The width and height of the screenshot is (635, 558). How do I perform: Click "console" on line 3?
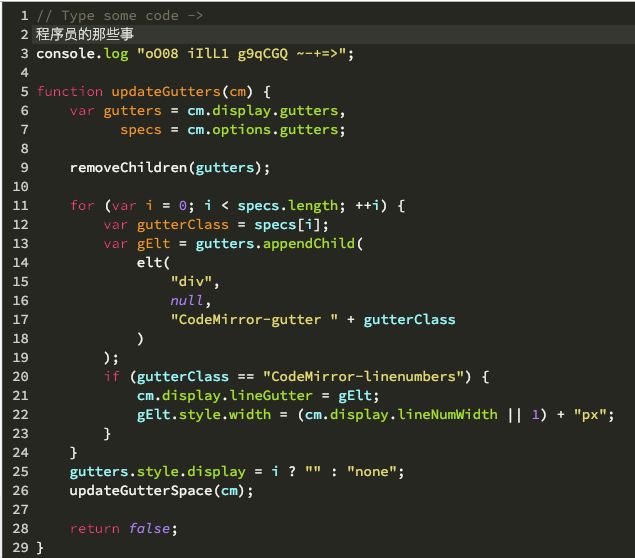tap(66, 53)
